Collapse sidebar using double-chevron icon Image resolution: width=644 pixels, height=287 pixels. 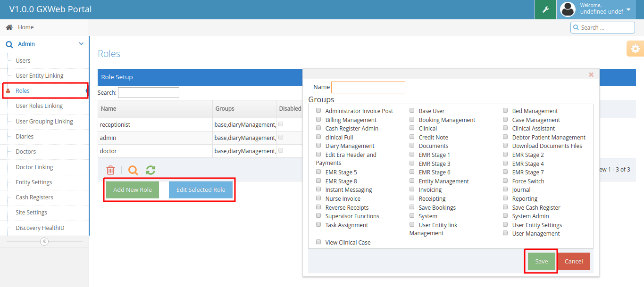pyautogui.click(x=44, y=241)
